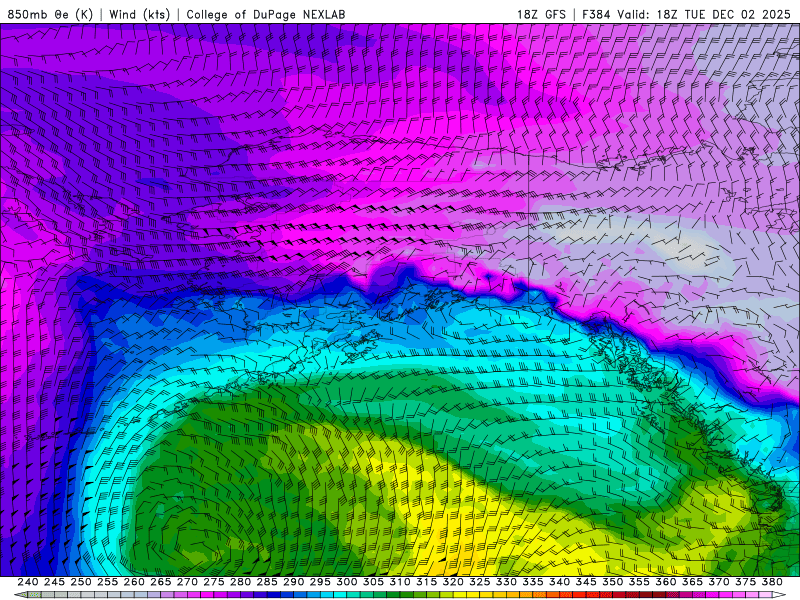Click the 350 value on color scale

click(612, 582)
